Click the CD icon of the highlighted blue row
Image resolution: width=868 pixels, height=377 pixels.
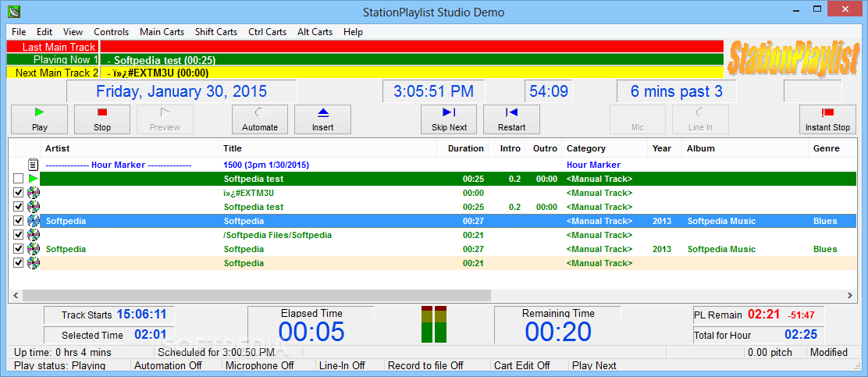tap(34, 221)
